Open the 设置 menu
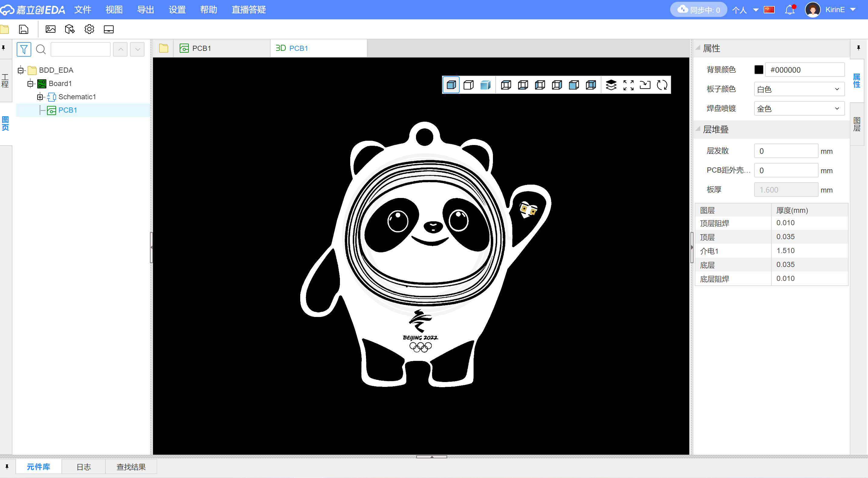868x478 pixels. click(177, 9)
